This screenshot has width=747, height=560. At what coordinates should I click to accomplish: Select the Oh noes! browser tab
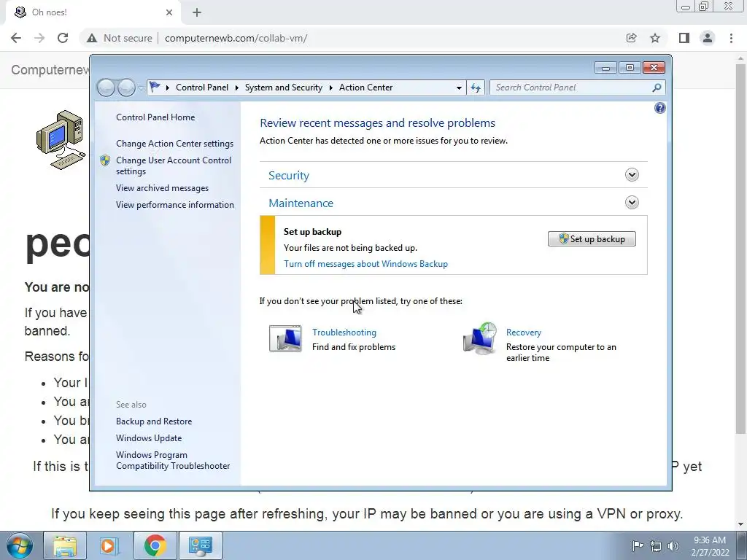(x=93, y=12)
